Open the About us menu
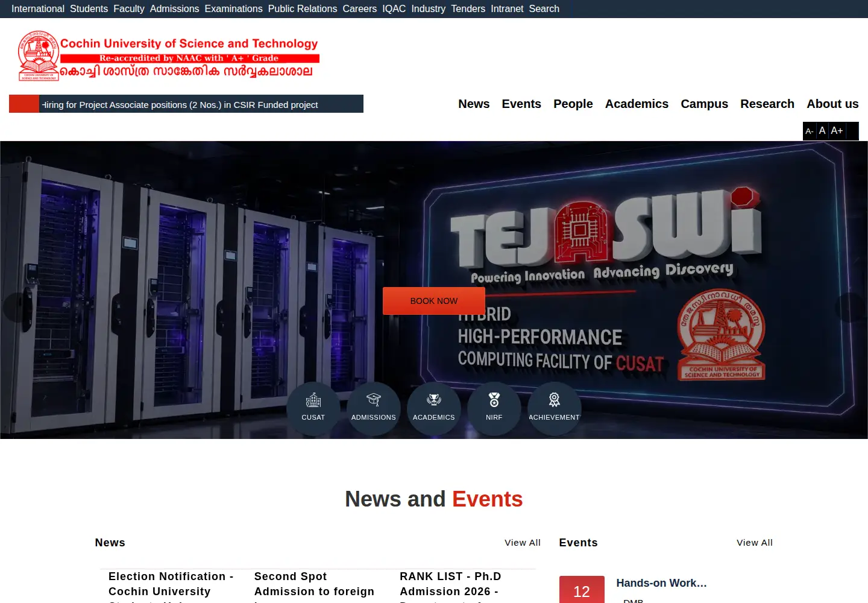This screenshot has width=868, height=603. tap(832, 104)
